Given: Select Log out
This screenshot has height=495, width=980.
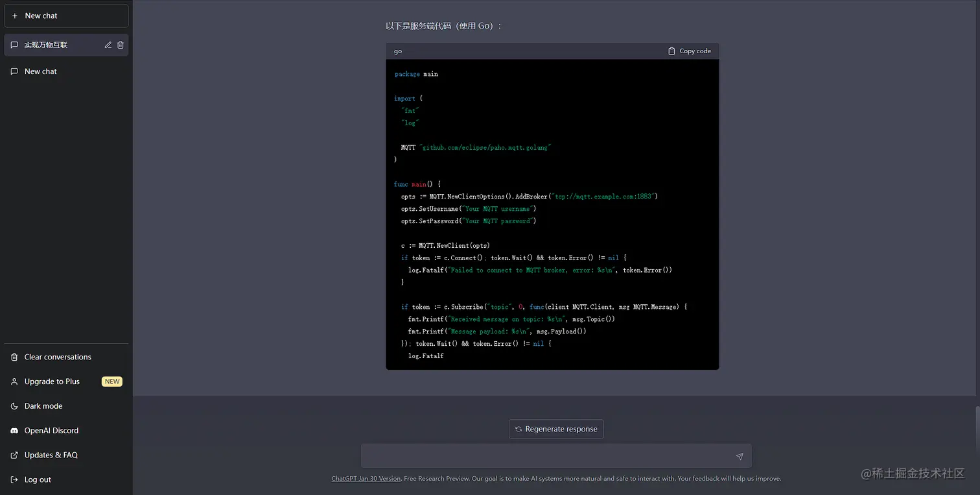Looking at the screenshot, I should [66, 480].
